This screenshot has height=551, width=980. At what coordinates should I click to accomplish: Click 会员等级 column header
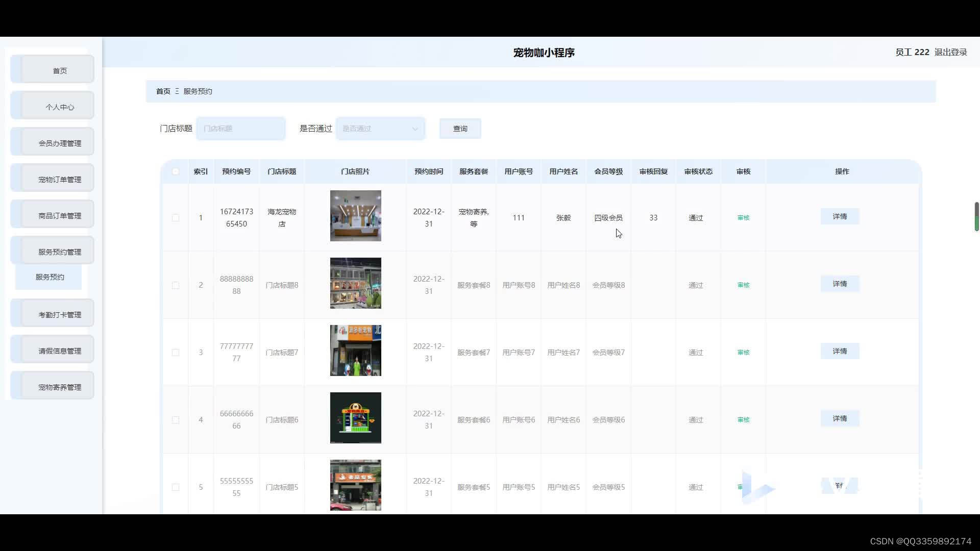coord(608,171)
